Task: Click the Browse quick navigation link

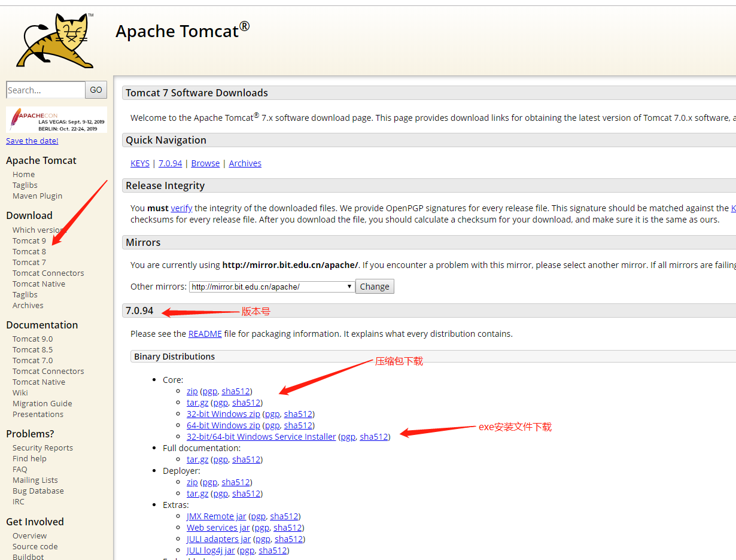Action: click(205, 163)
